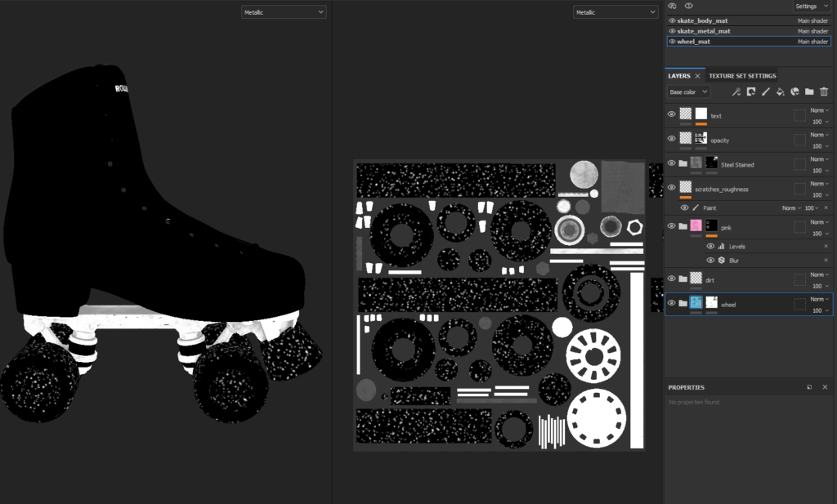Select the white mask of text layer
The width and height of the screenshot is (837, 504).
(700, 114)
